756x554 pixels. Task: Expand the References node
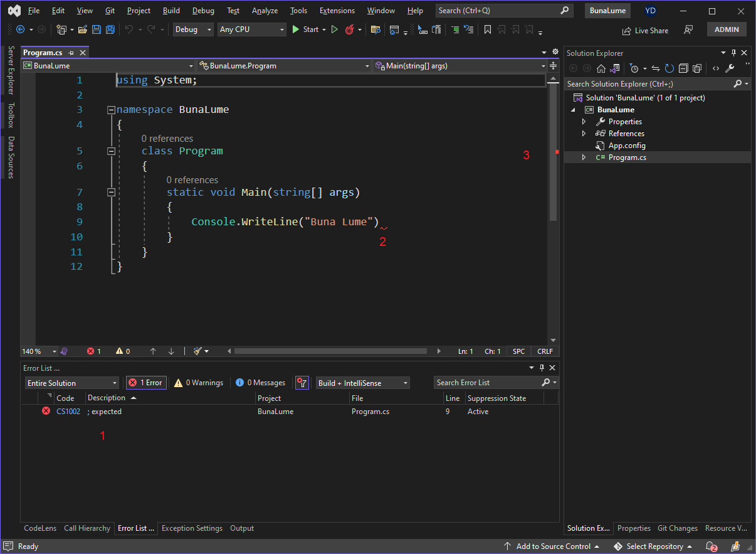[x=584, y=134]
